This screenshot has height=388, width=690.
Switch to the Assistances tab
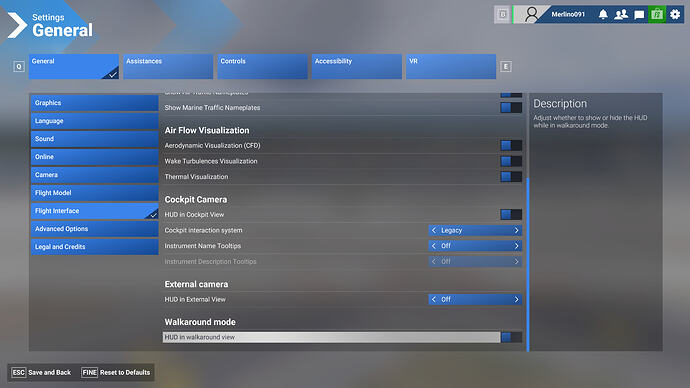[x=168, y=66]
